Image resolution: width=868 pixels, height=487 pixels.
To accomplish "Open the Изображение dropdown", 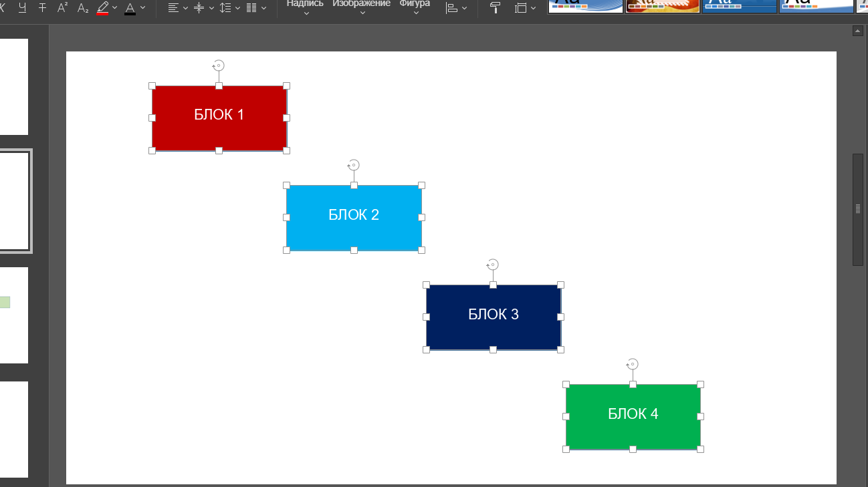I will 361,7.
